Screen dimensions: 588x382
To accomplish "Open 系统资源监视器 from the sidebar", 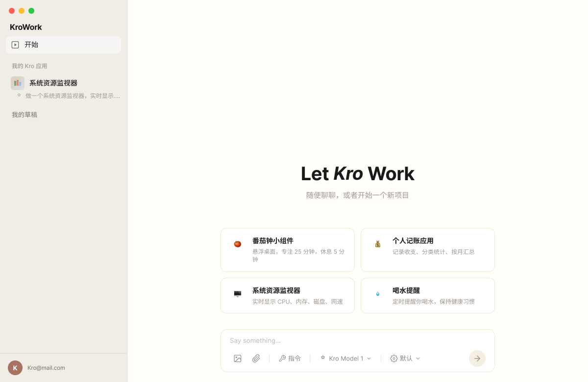I will 54,83.
